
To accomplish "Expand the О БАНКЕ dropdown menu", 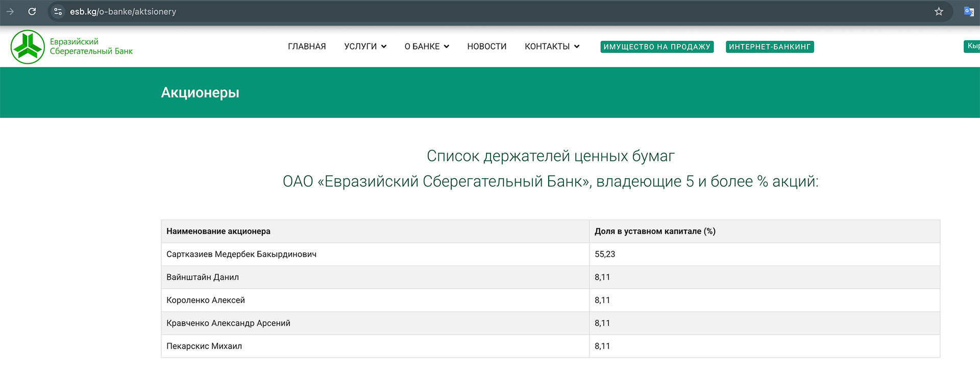I will (x=427, y=46).
